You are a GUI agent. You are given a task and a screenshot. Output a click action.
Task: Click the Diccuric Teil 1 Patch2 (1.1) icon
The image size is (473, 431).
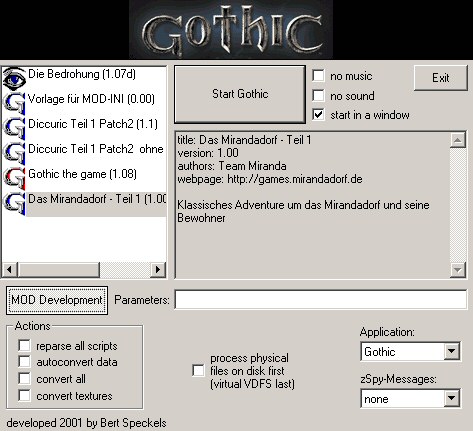click(14, 128)
